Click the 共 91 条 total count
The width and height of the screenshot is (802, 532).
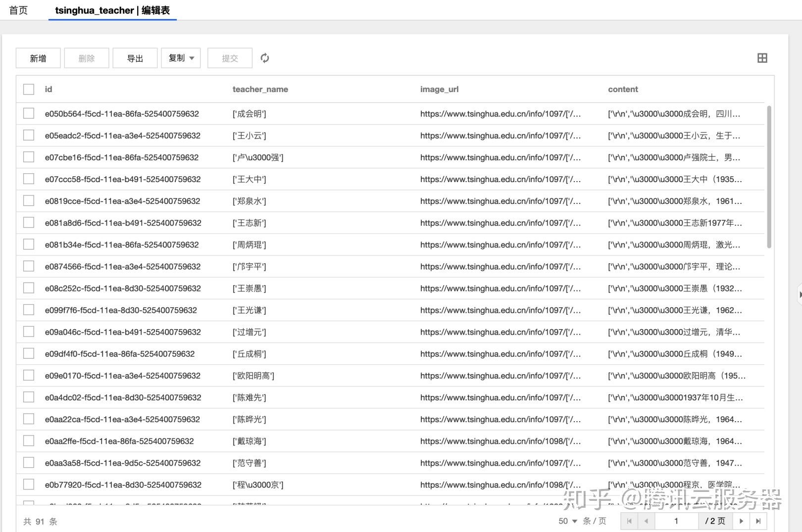[40, 521]
